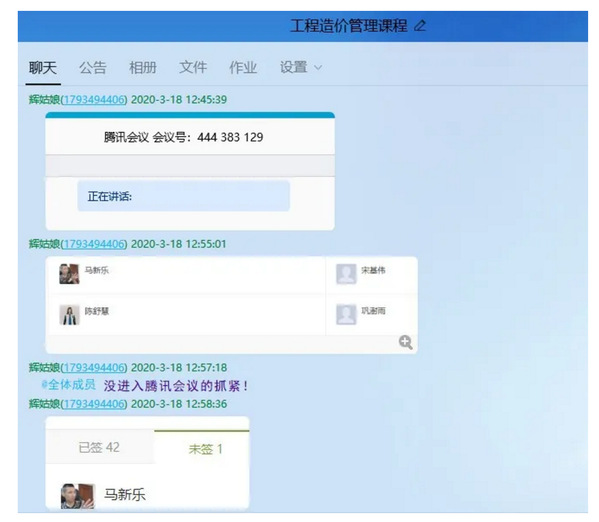Click the pencil icon to edit group name
This screenshot has width=599, height=522.
420,26
